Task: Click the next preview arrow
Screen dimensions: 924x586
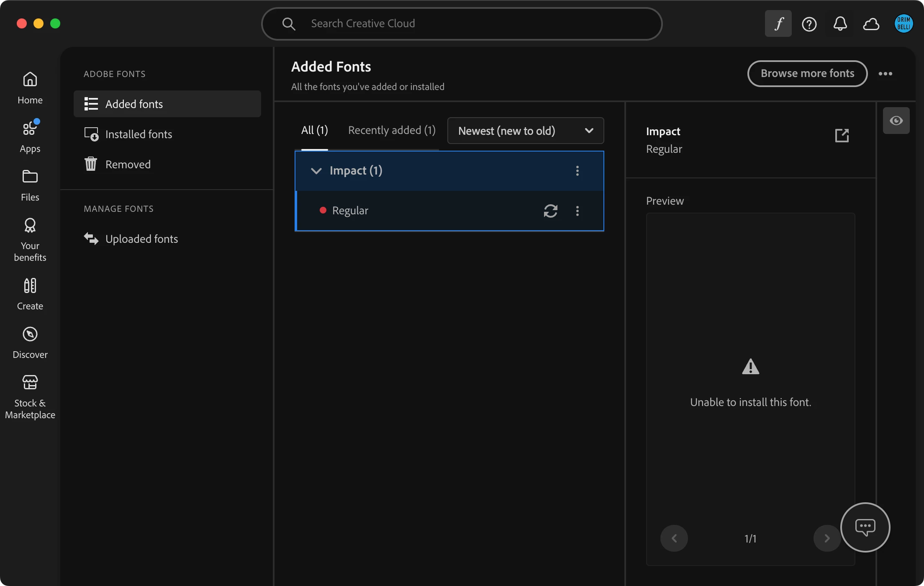Action: pyautogui.click(x=826, y=538)
